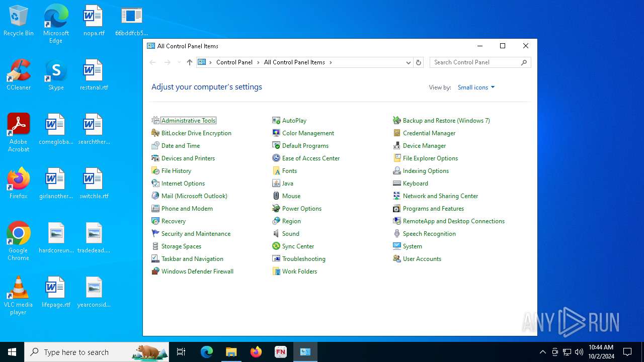The image size is (644, 362).
Task: Click the Work Folders link
Action: click(x=299, y=271)
